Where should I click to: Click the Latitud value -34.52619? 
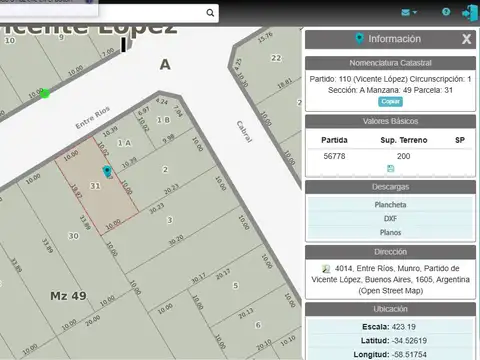pyautogui.click(x=409, y=341)
